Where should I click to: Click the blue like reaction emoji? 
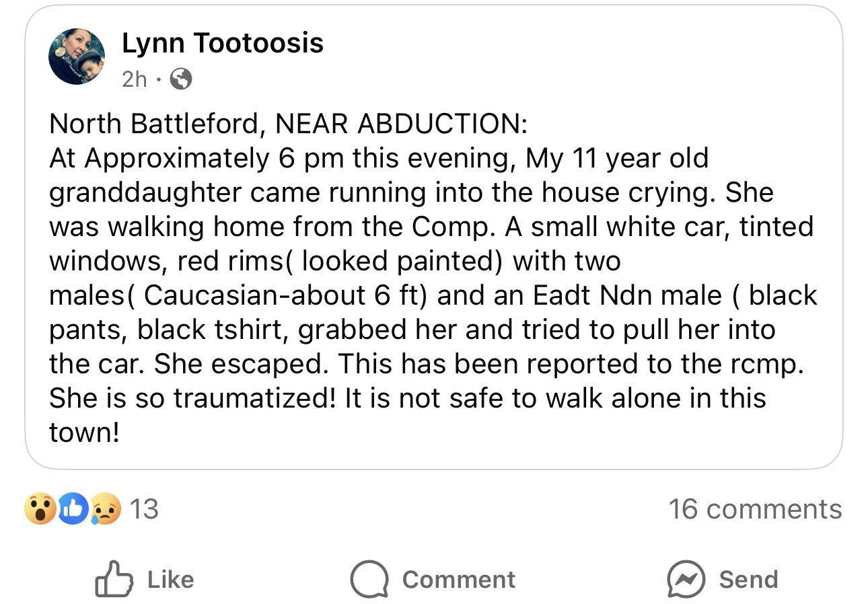tap(72, 509)
